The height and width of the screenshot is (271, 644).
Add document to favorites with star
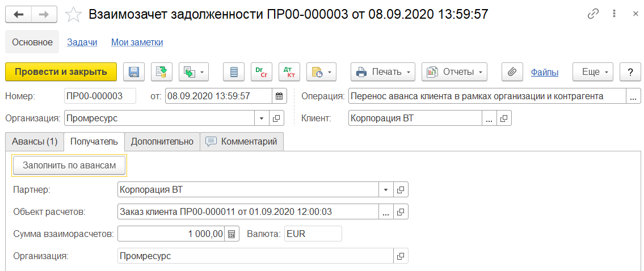[x=74, y=14]
